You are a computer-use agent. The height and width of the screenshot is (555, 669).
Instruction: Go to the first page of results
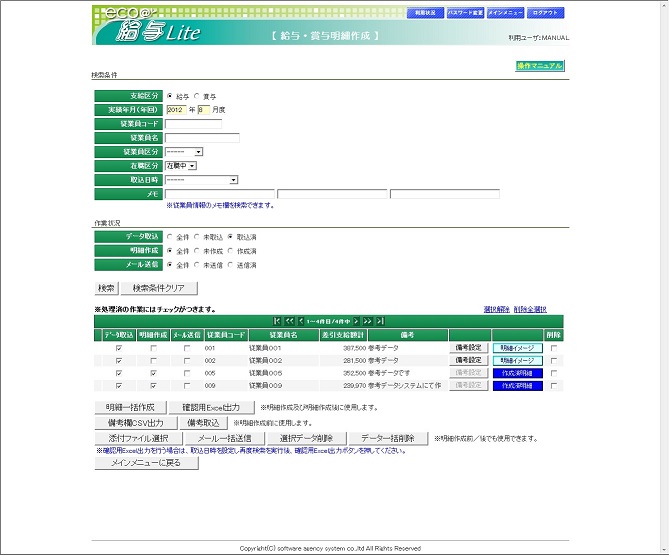click(x=277, y=321)
